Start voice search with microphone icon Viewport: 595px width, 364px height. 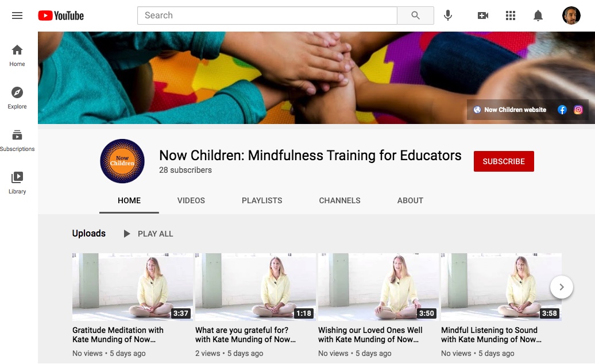(448, 16)
